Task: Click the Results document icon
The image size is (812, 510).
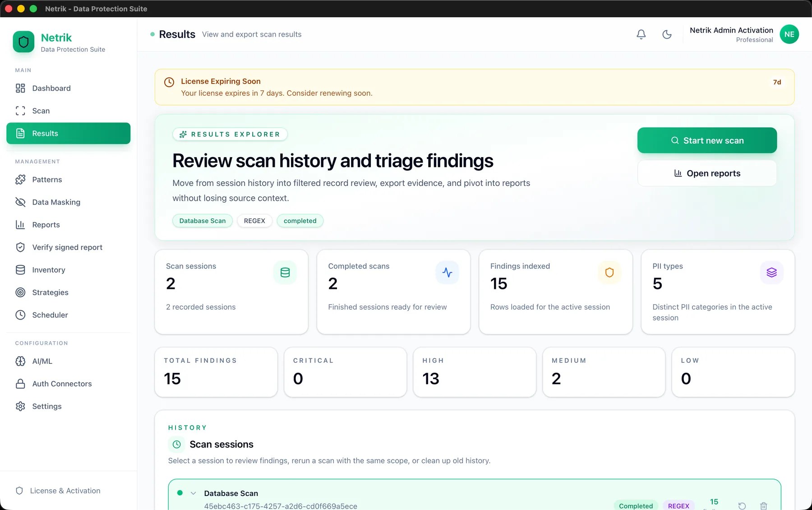Action: [x=20, y=134]
